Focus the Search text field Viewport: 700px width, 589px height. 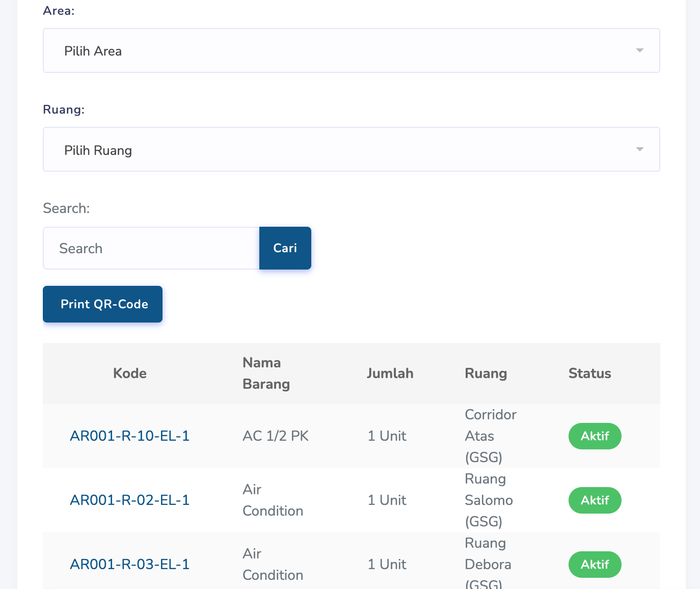pyautogui.click(x=151, y=248)
